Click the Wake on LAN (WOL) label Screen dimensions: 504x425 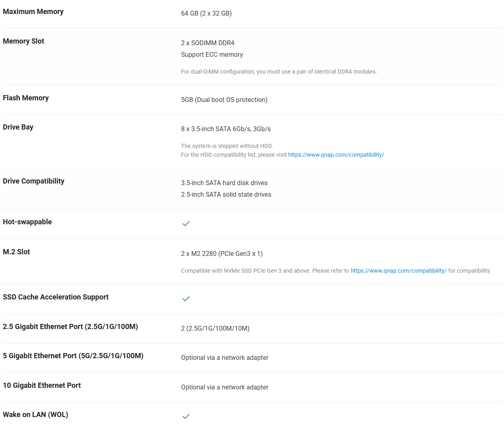[36, 415]
